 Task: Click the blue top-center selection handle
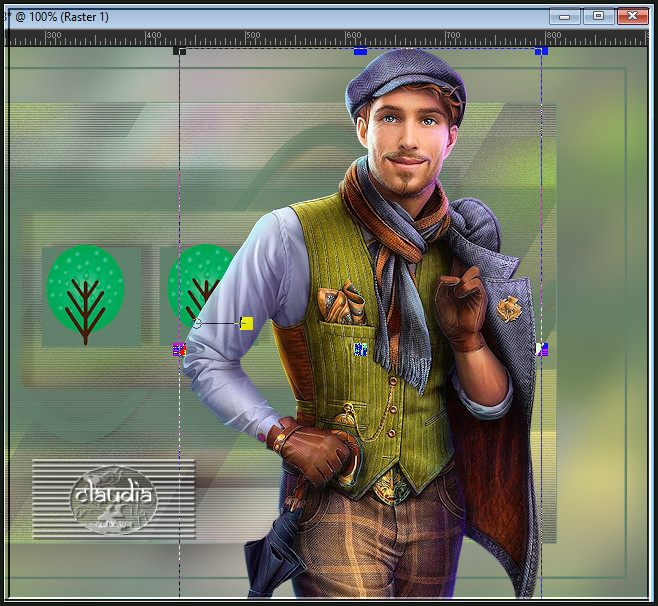pos(360,51)
